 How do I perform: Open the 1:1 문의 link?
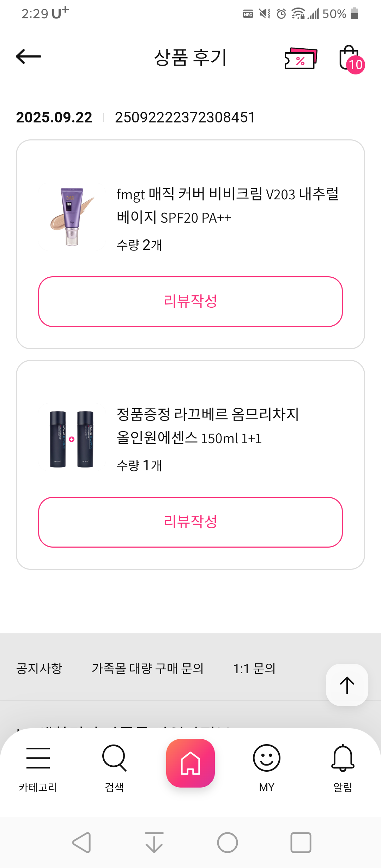pos(254,668)
